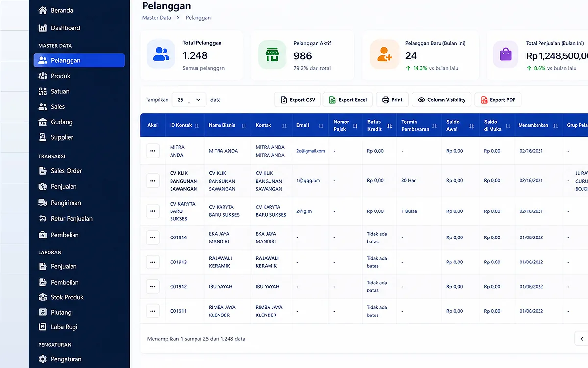588x368 pixels.
Task: Click the Dashboard chart icon in sidebar
Action: coord(43,28)
